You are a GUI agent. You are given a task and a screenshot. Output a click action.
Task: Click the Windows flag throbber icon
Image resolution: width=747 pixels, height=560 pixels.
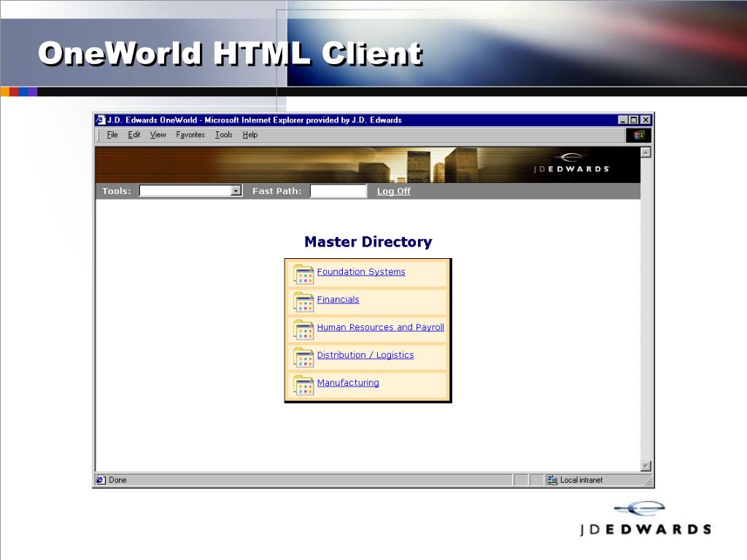638,135
